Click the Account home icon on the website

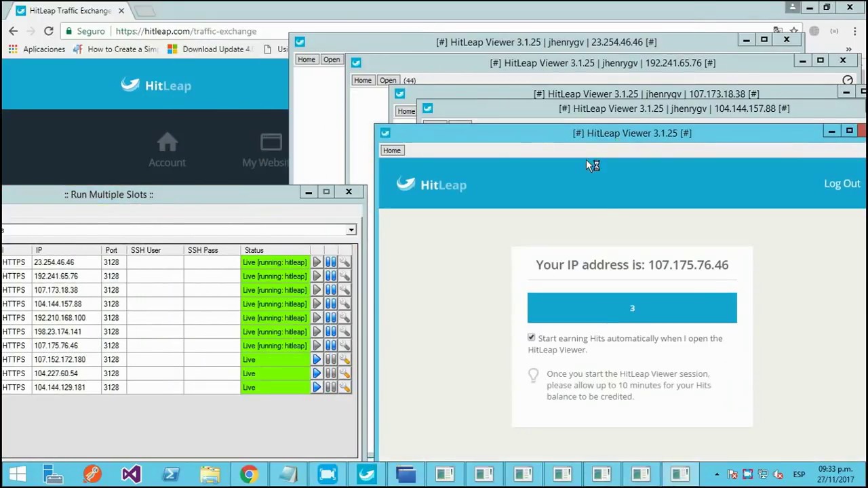(x=167, y=150)
